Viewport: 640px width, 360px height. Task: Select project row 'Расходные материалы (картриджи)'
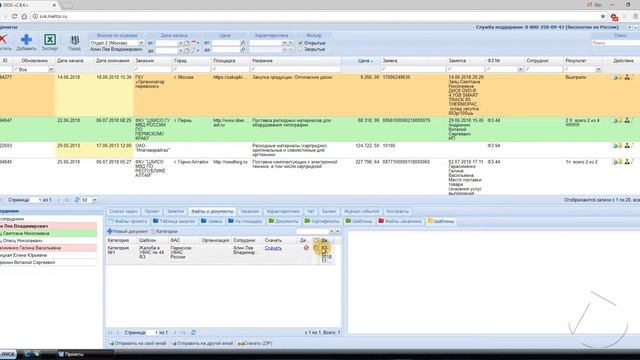(x=320, y=150)
